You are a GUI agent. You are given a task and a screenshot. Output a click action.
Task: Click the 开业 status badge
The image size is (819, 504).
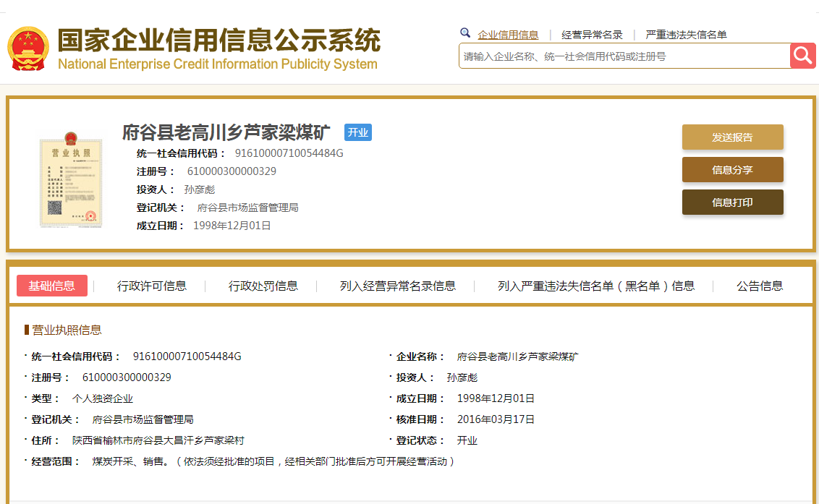coord(357,132)
